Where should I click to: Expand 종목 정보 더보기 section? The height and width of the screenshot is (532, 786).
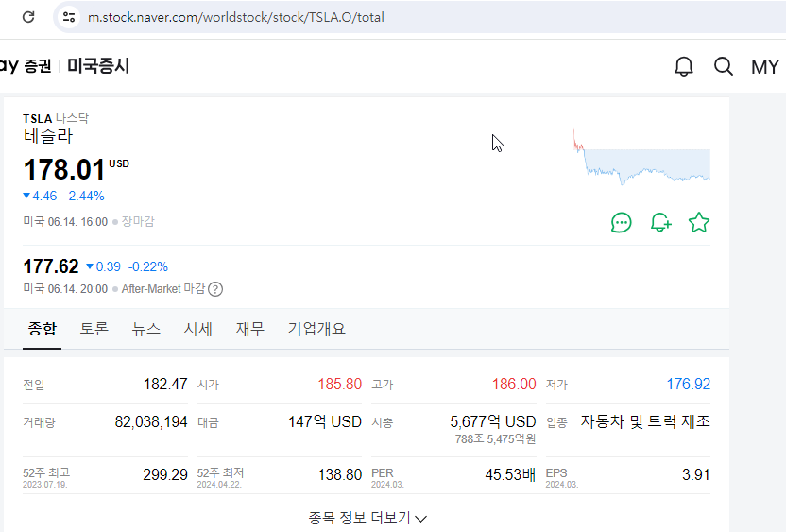[367, 518]
